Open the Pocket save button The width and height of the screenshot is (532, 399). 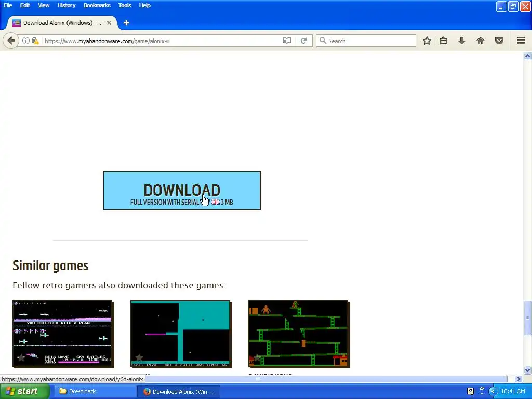(x=499, y=41)
